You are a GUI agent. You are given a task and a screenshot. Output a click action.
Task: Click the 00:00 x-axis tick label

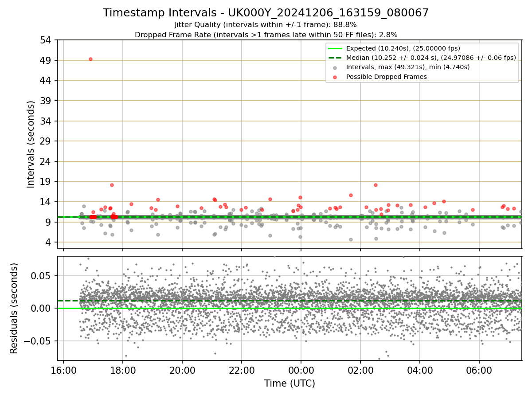point(301,370)
